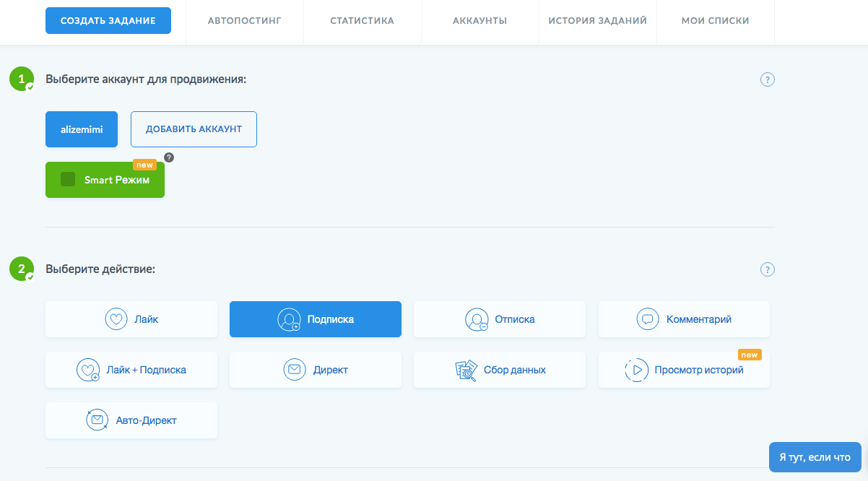Viewport: 868px width, 481px height.
Task: Switch to the Статистика tab
Action: [x=362, y=21]
